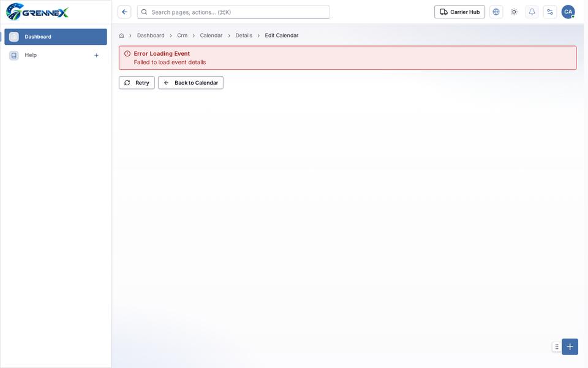This screenshot has height=368, width=588.
Task: Navigate to Crm breadcrumb
Action: 183,36
